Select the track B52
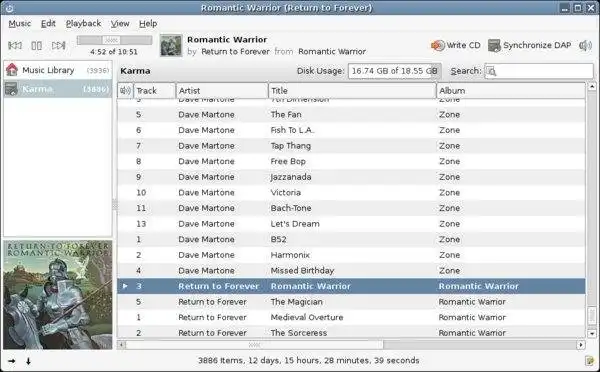 click(351, 239)
